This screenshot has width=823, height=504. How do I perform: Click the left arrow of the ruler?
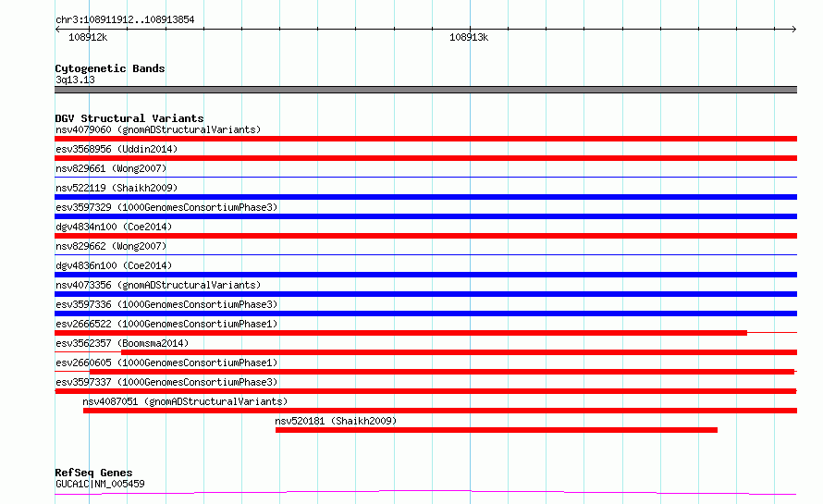(57, 30)
